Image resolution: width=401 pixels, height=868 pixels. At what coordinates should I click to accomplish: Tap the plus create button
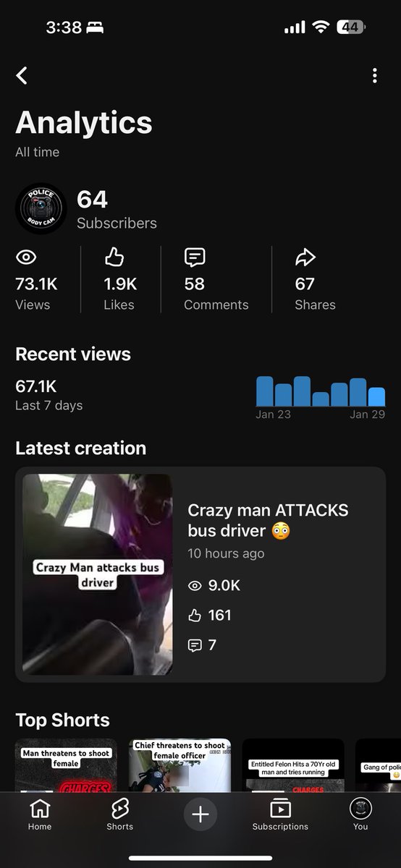click(200, 814)
